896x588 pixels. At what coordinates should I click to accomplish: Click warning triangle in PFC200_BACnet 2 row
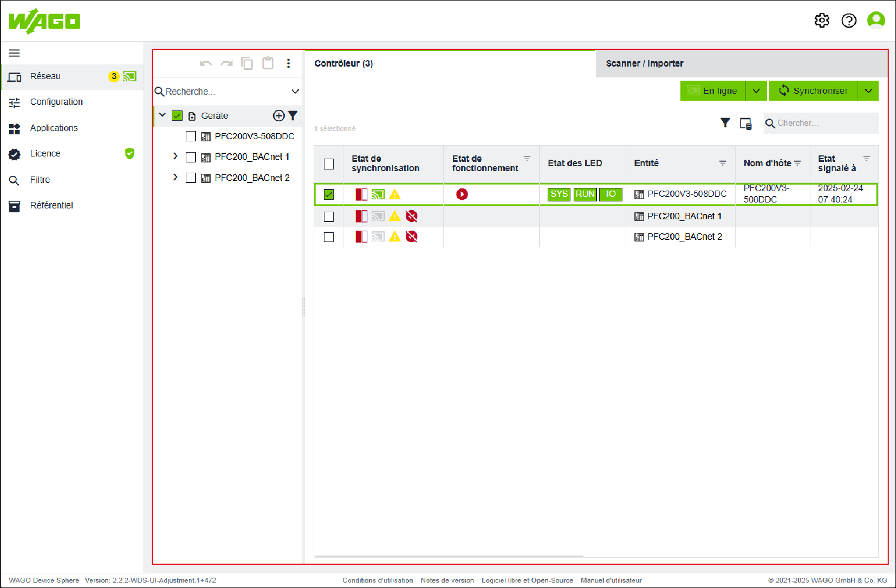[394, 237]
